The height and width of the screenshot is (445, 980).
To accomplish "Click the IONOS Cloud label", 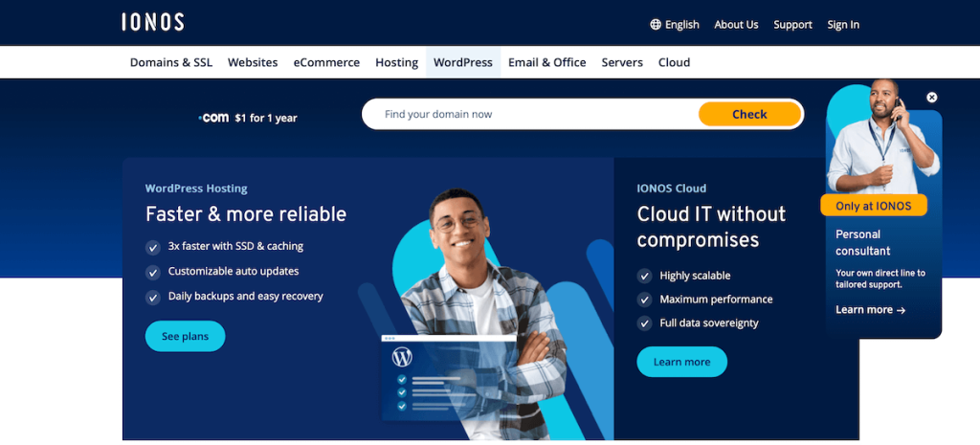I will (x=671, y=189).
